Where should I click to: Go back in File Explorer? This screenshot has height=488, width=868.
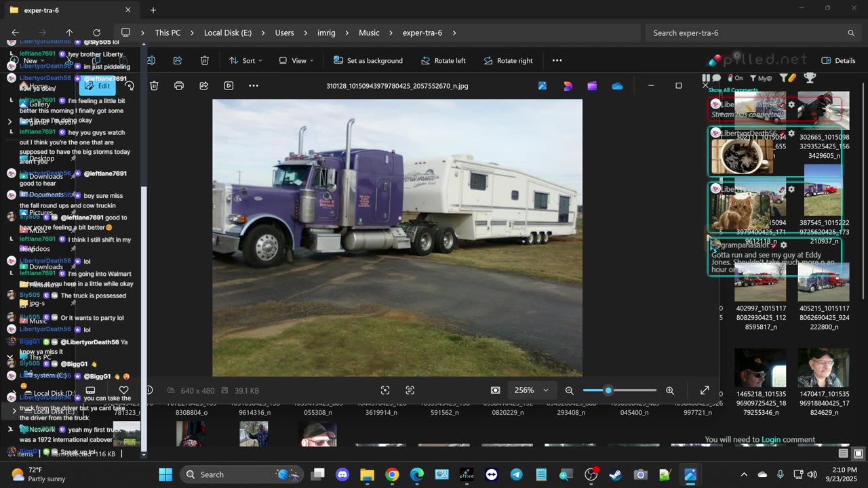tap(16, 33)
